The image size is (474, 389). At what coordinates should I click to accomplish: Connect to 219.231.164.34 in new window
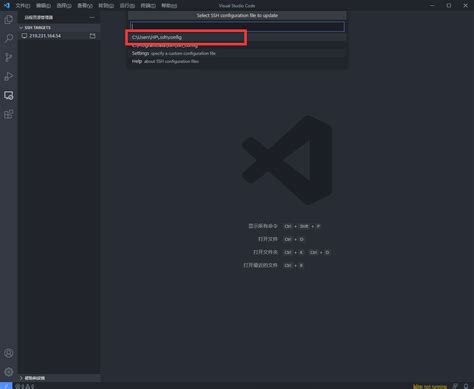tap(92, 36)
